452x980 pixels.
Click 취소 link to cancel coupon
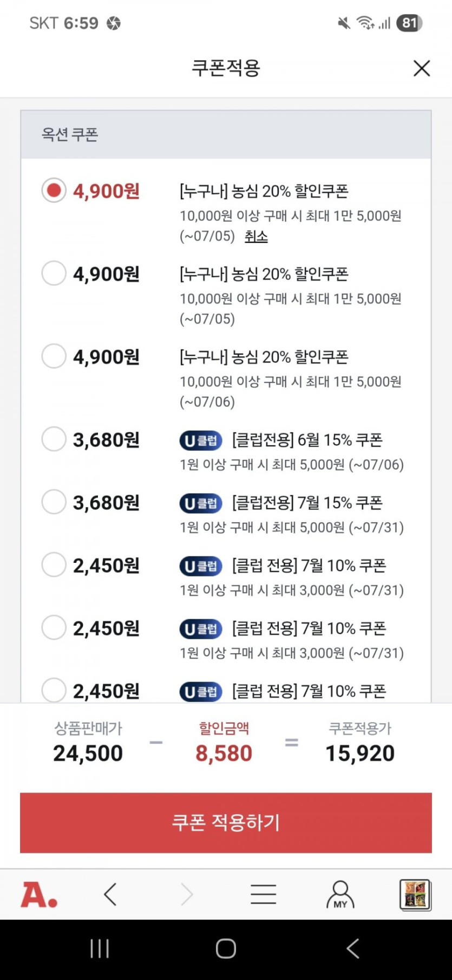(x=256, y=237)
